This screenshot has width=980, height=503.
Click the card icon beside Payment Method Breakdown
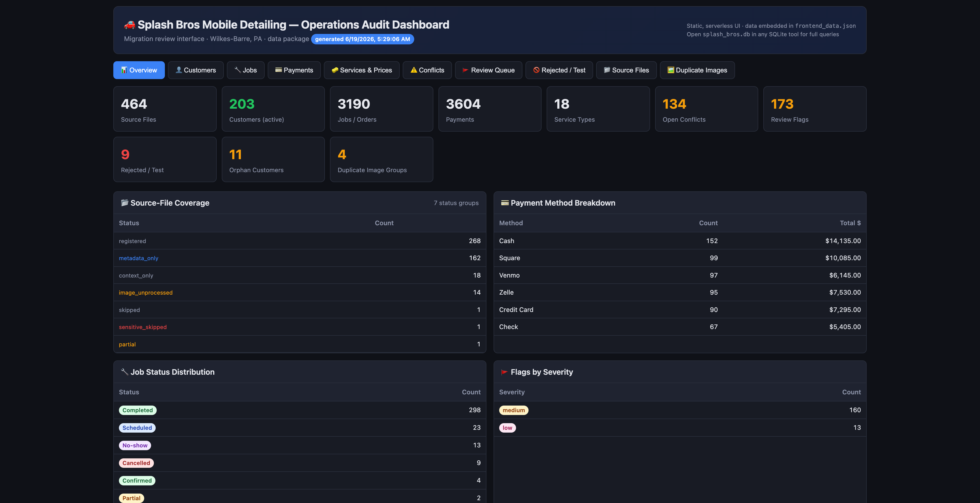(x=505, y=203)
